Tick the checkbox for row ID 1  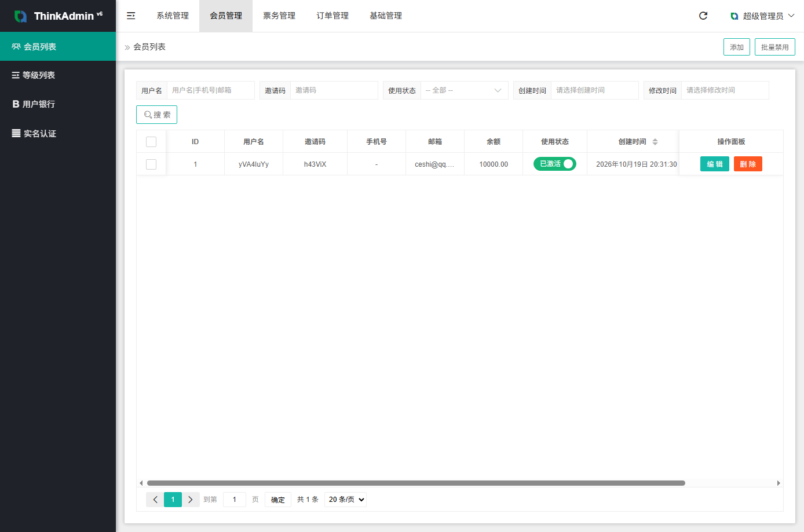point(151,164)
